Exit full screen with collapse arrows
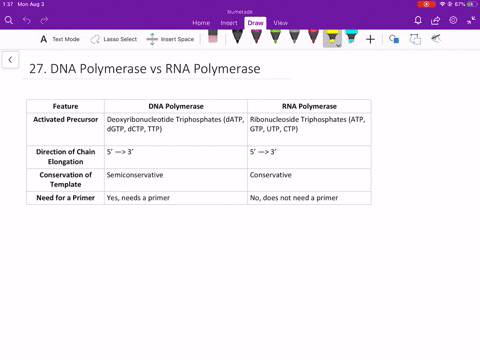 [471, 21]
